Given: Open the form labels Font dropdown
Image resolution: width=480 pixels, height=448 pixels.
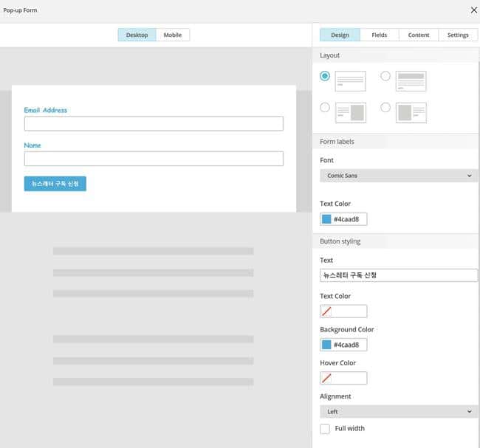Looking at the screenshot, I should (x=398, y=176).
